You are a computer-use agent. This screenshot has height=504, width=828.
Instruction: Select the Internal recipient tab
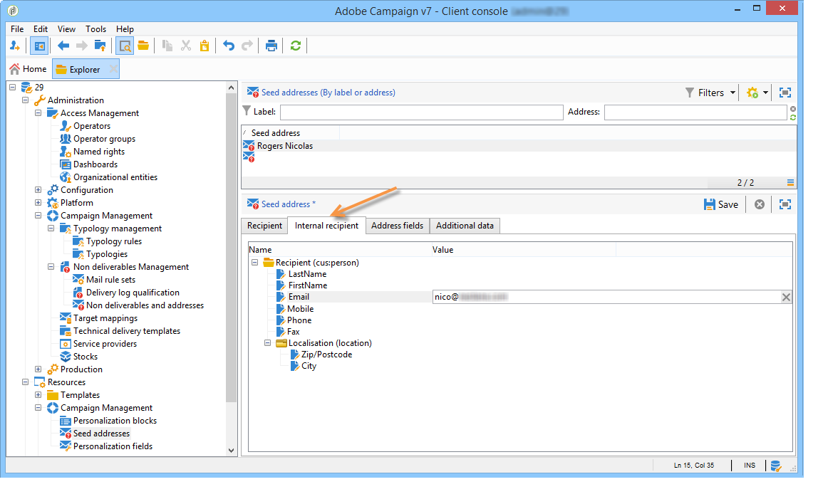pyautogui.click(x=326, y=226)
